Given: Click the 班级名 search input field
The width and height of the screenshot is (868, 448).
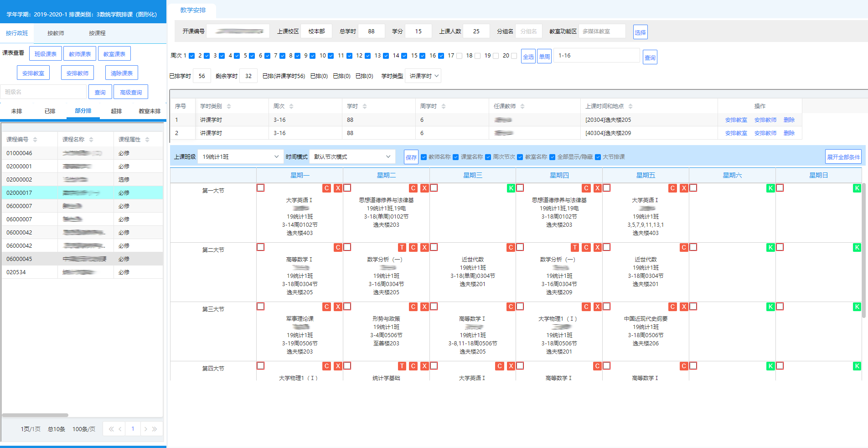Looking at the screenshot, I should 43,92.
